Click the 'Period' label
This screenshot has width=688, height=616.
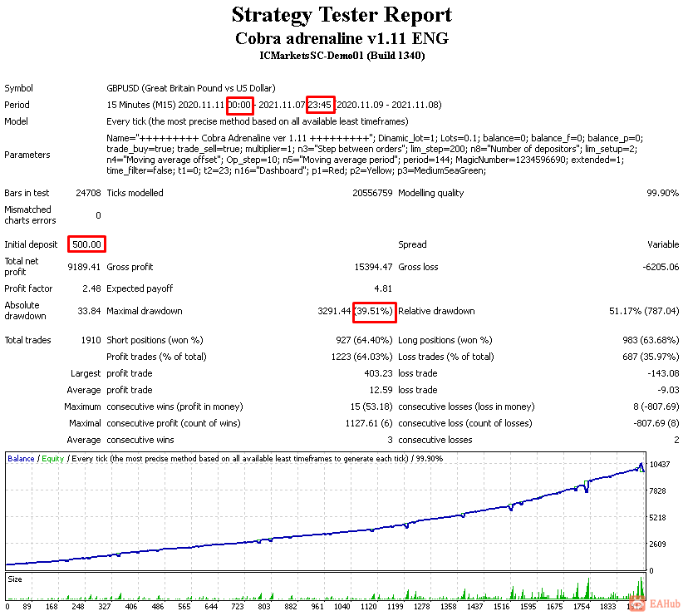[17, 105]
